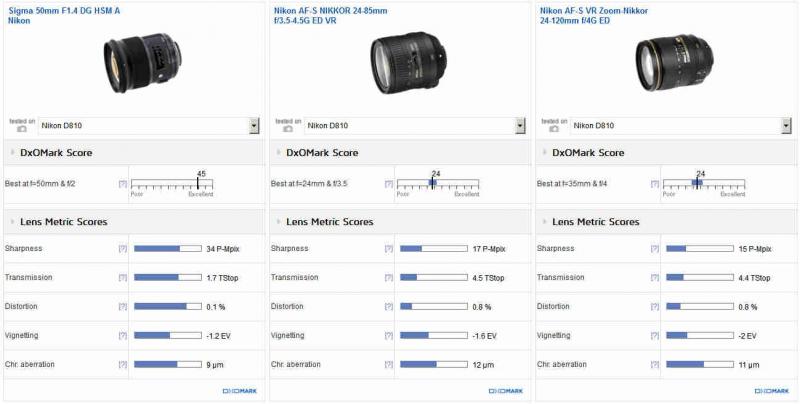Image resolution: width=800 pixels, height=404 pixels.
Task: Open camera dropdown arrow for Nikkor 24-85mm
Action: 520,125
